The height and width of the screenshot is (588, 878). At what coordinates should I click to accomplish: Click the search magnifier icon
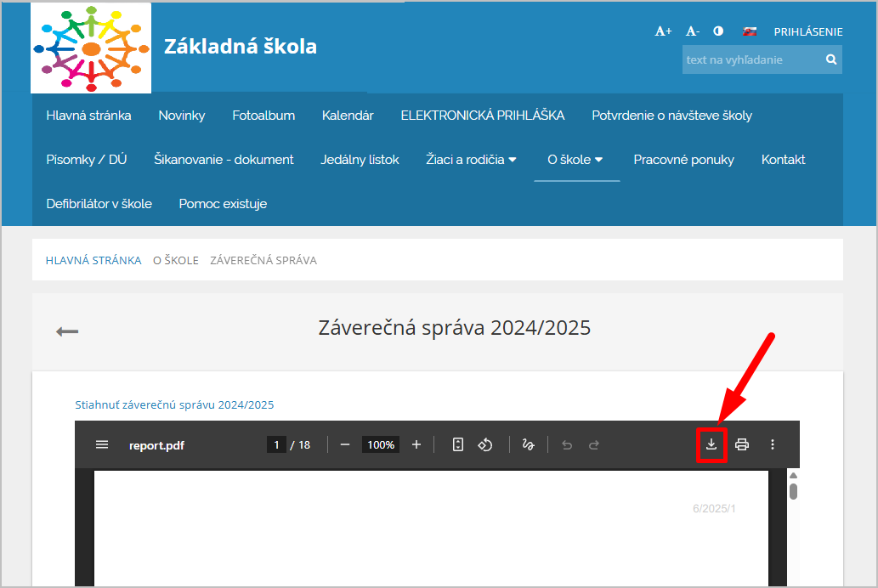[831, 59]
